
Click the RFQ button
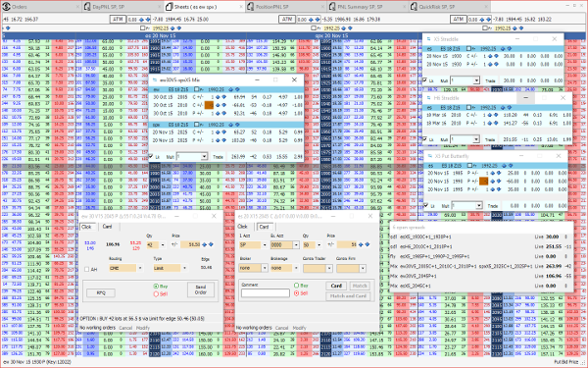(x=101, y=292)
